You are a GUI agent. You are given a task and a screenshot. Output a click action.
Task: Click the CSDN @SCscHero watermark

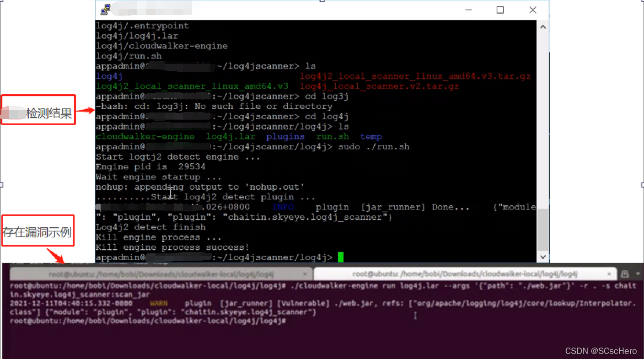point(601,351)
